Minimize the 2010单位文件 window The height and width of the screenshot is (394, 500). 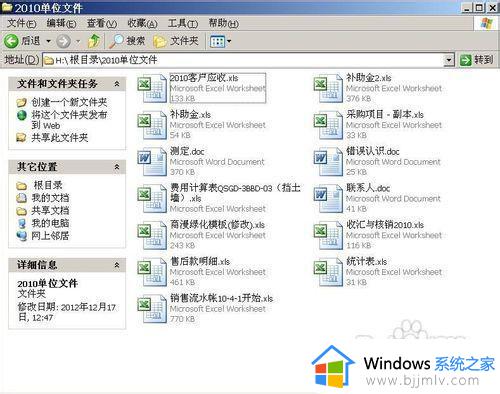pos(467,8)
